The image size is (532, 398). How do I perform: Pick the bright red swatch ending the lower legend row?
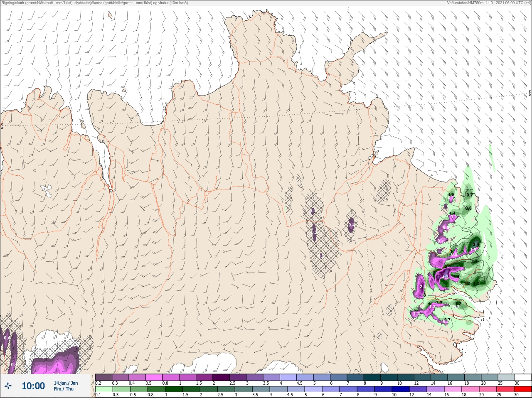coord(523,389)
